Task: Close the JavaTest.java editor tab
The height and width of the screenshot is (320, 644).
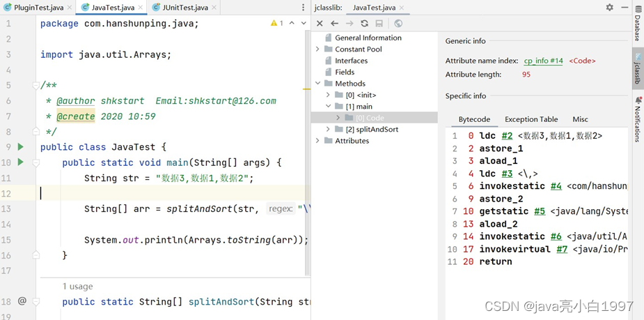Action: click(141, 8)
